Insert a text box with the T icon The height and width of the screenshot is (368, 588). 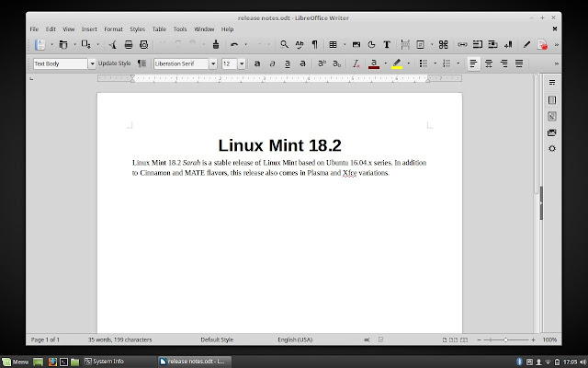[387, 45]
